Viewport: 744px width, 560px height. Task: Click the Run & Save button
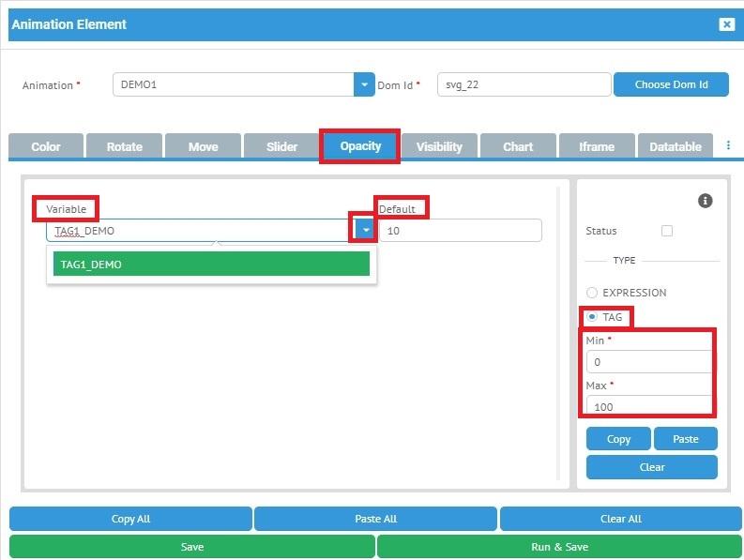pos(559,546)
